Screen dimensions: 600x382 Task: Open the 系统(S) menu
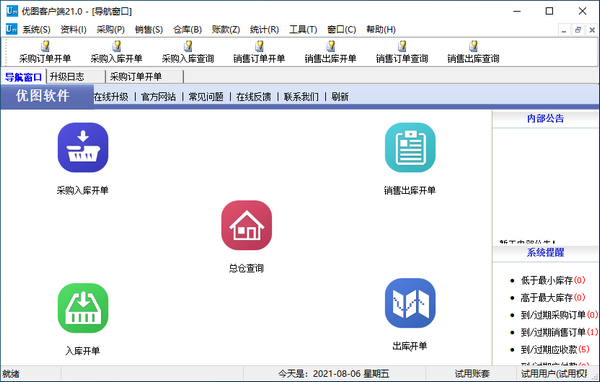click(x=36, y=29)
